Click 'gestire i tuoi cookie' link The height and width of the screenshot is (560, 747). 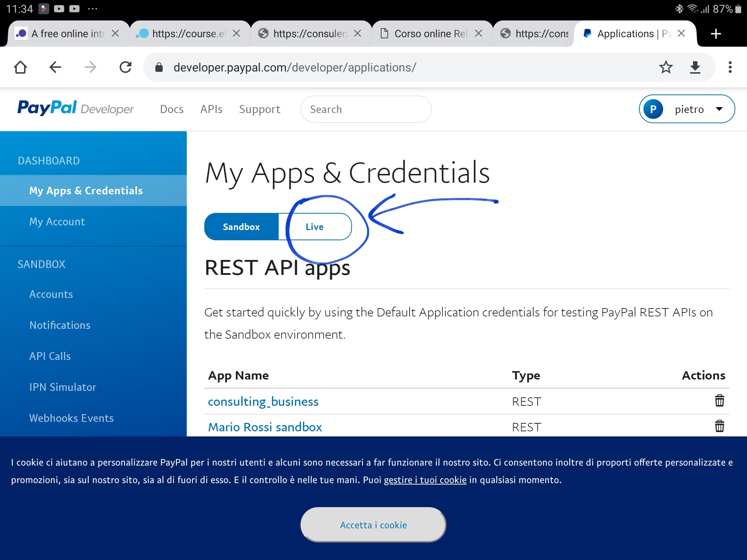[425, 480]
